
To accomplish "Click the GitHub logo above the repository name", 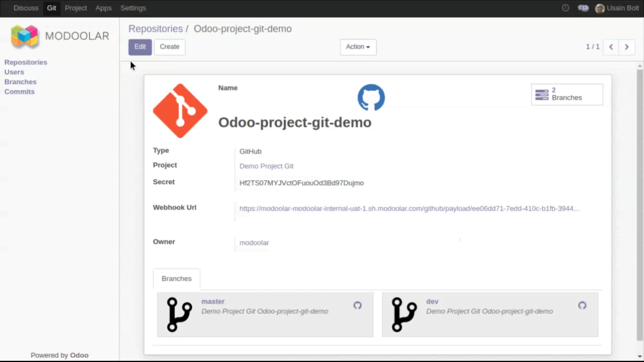I will pos(371,97).
